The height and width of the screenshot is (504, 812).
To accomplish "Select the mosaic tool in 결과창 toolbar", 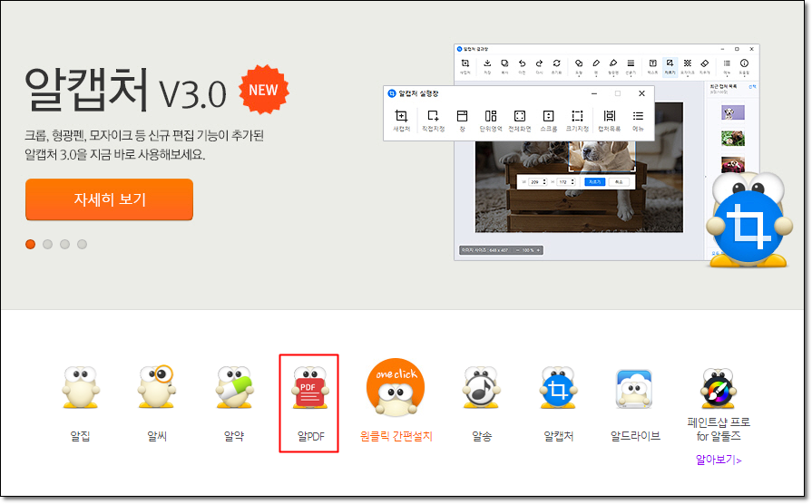I will pos(687,63).
